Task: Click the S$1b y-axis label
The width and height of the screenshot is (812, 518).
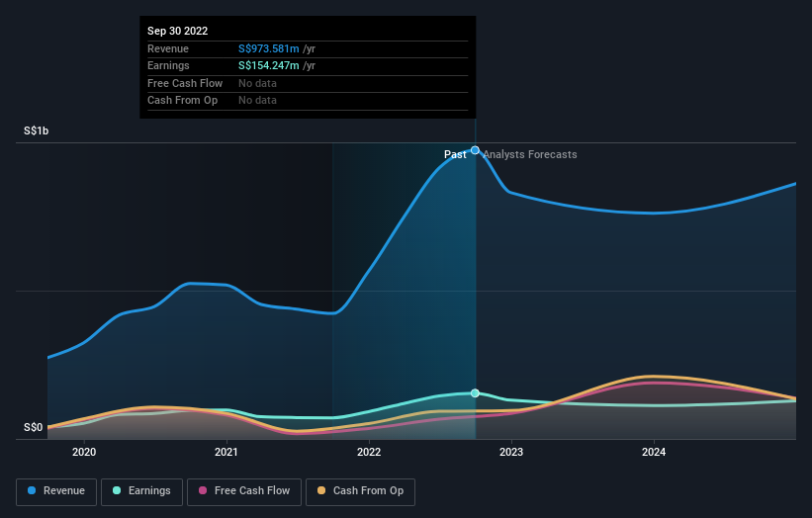Action: point(37,130)
